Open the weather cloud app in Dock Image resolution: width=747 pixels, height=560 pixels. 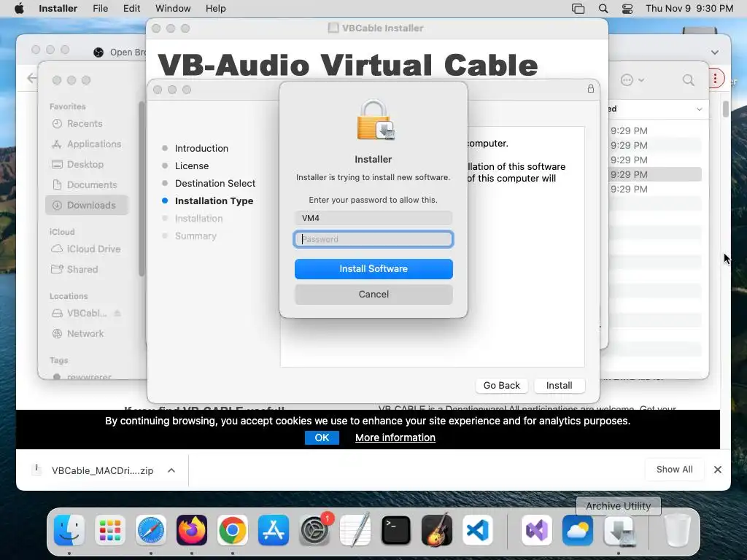(578, 530)
